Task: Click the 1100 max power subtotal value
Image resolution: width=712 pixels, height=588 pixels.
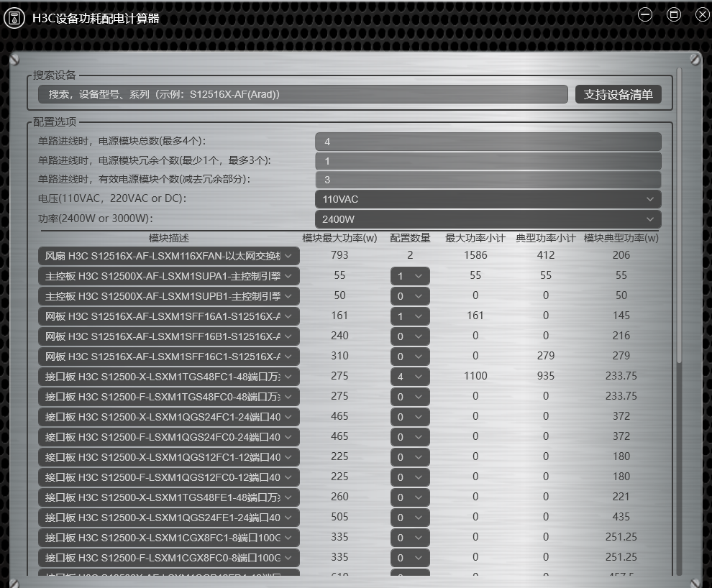Action: (475, 376)
